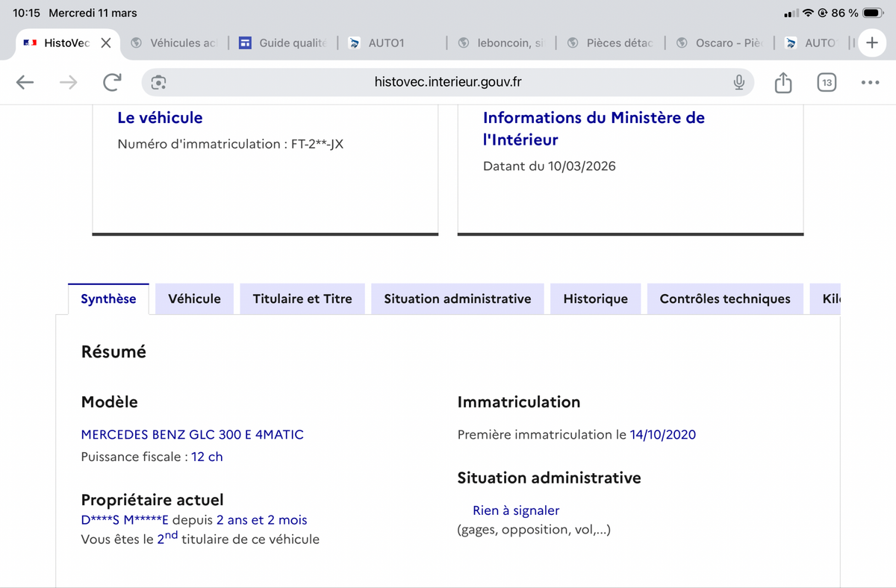This screenshot has width=896, height=588.
Task: Open the share sheet icon
Action: 783,82
